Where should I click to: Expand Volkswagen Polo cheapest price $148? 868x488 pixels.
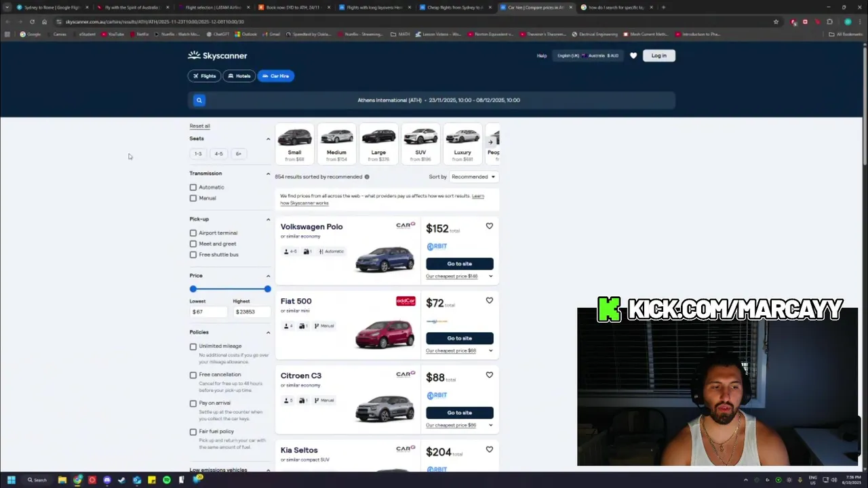coord(459,277)
